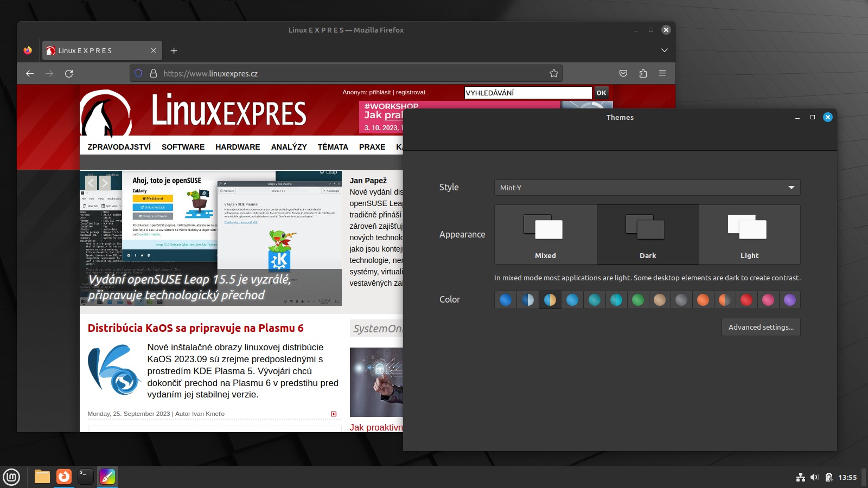
Task: Choose the solid blue color swatch
Action: pyautogui.click(x=506, y=300)
